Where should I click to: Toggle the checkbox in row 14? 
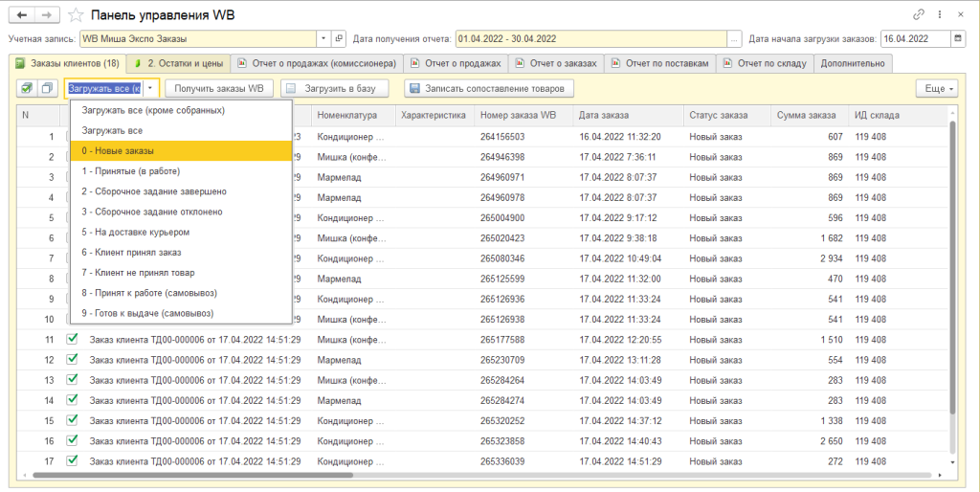point(72,400)
